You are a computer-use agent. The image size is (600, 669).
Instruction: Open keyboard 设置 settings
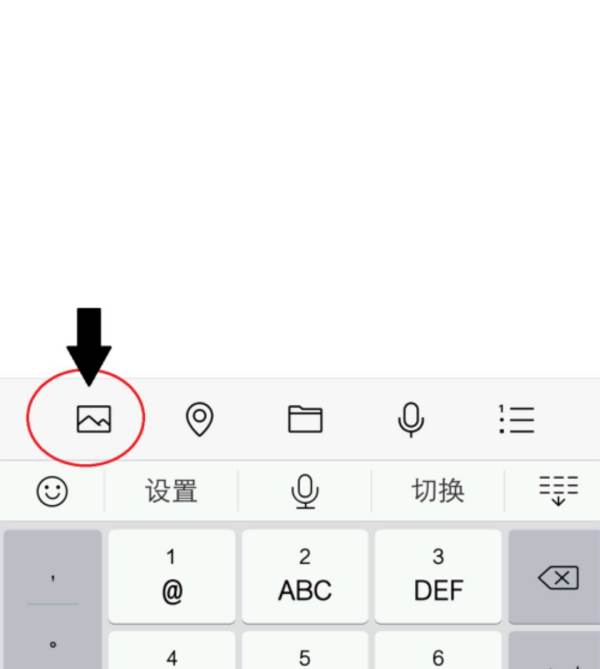click(x=172, y=491)
